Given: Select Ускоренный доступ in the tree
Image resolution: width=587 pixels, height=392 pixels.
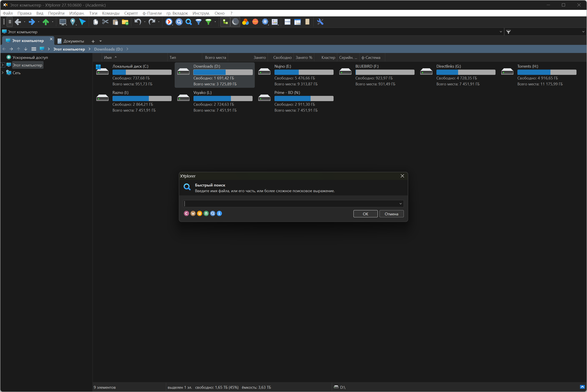Looking at the screenshot, I should tap(30, 58).
